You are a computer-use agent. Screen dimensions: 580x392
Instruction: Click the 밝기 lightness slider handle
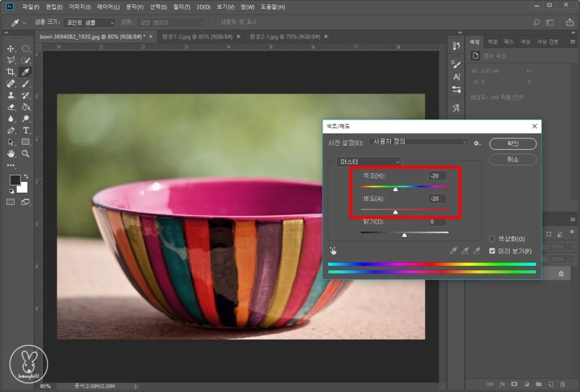point(405,235)
